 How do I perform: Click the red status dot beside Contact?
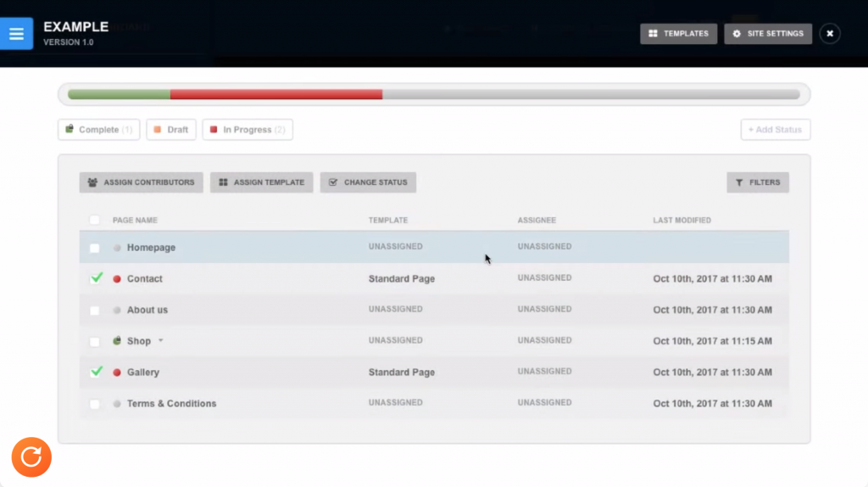[x=117, y=279]
